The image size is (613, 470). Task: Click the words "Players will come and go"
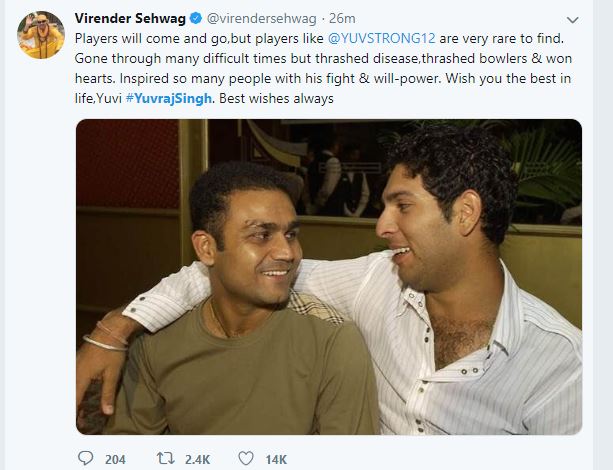140,39
